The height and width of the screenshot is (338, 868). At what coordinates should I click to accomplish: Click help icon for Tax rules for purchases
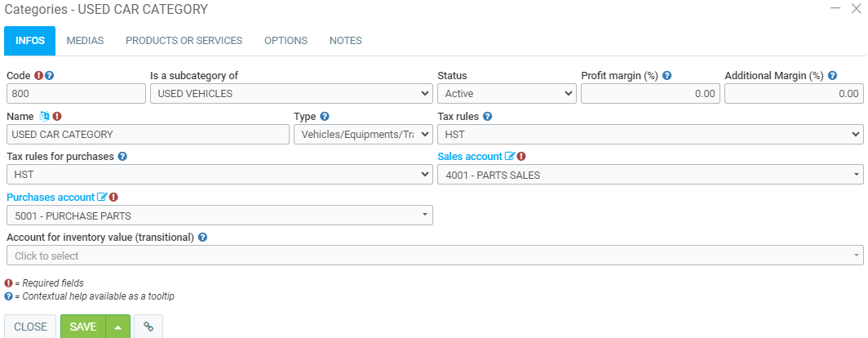pyautogui.click(x=122, y=156)
